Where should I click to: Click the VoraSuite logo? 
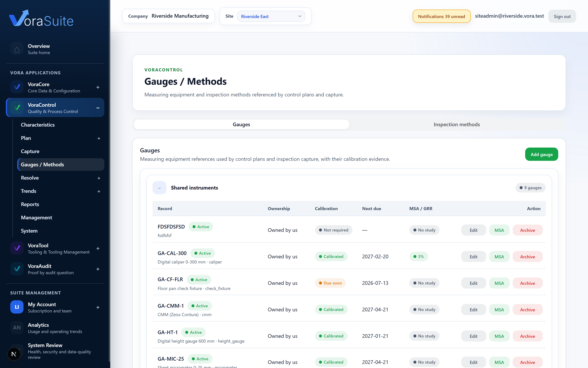coord(41,18)
